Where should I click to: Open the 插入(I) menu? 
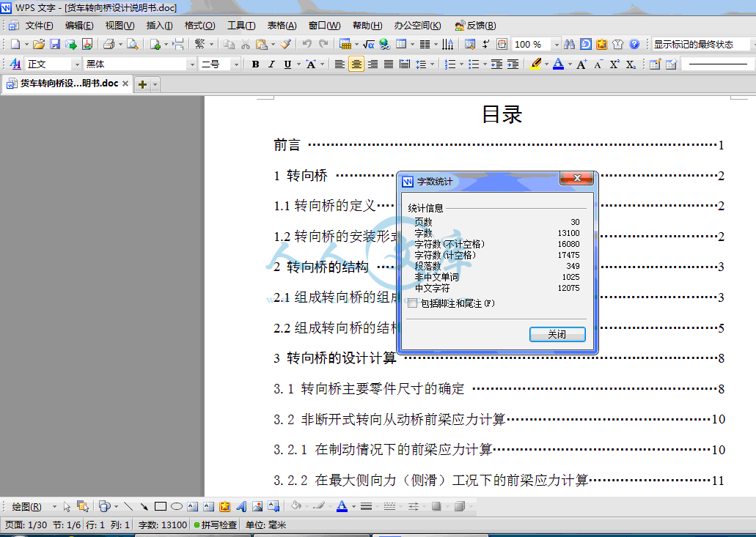(x=160, y=26)
